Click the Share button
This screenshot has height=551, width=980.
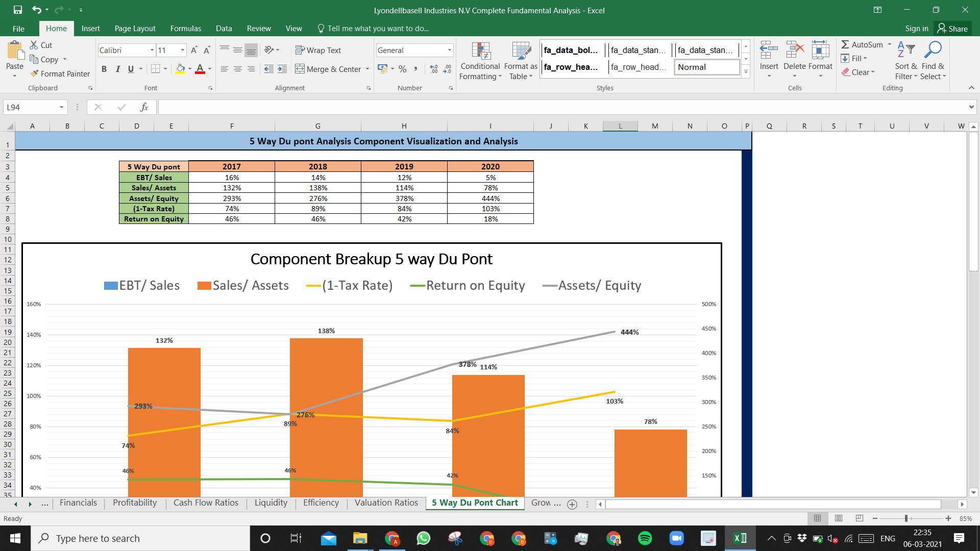[x=952, y=29]
